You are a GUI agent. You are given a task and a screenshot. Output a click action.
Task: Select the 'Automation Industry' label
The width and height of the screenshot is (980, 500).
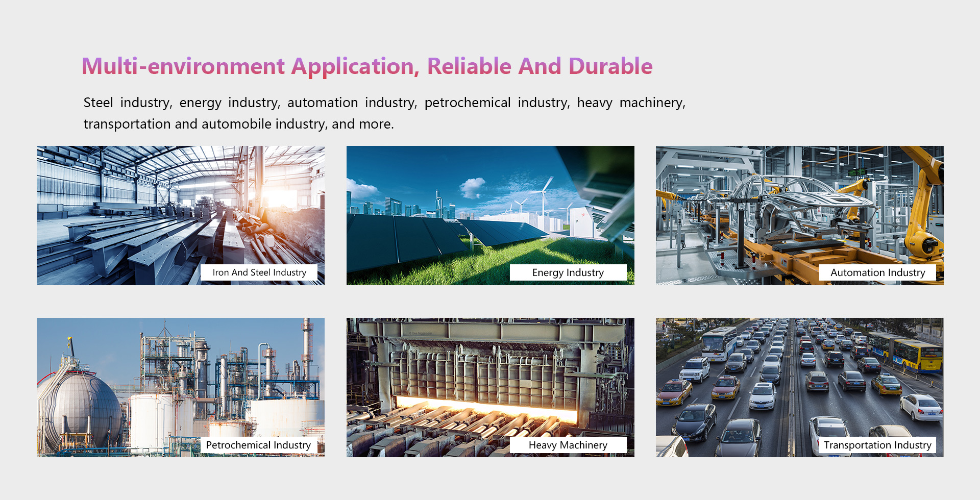[877, 272]
